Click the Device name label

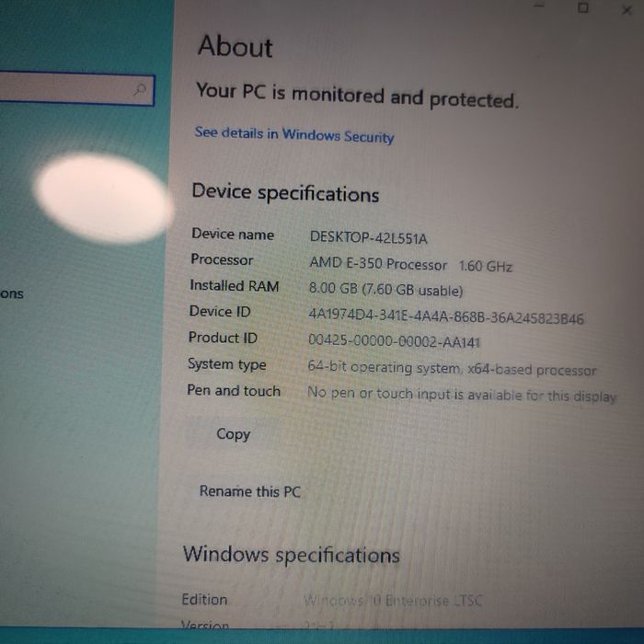233,234
